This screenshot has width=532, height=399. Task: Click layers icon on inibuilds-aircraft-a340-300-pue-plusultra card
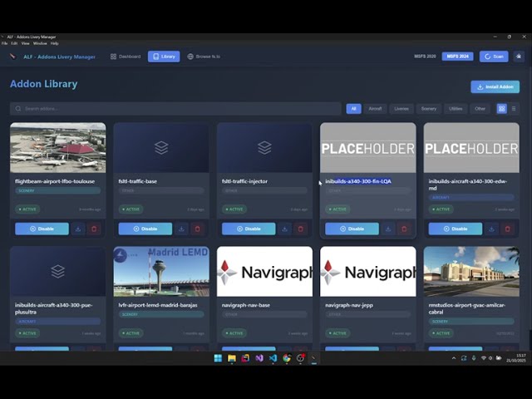58,272
